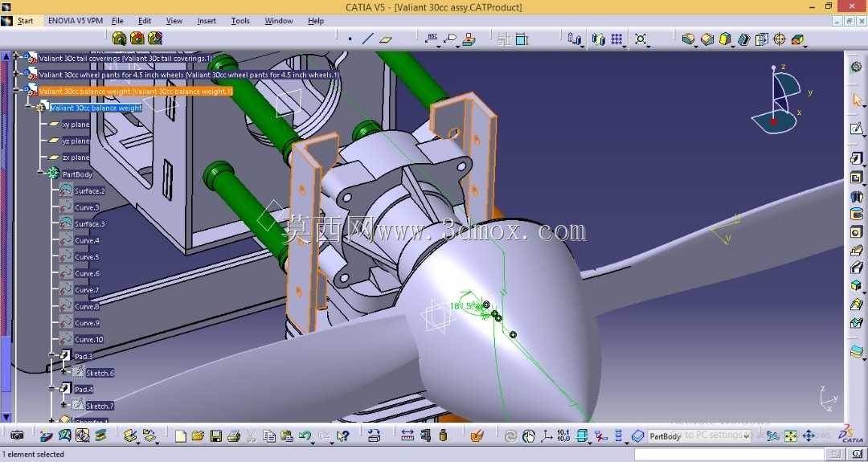Click the Copy icon

coord(269,436)
